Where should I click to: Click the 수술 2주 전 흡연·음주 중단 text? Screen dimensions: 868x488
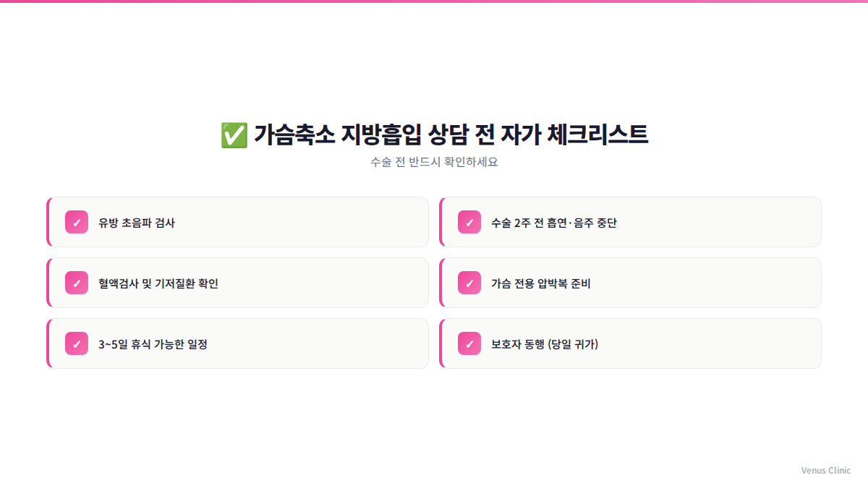(x=554, y=223)
